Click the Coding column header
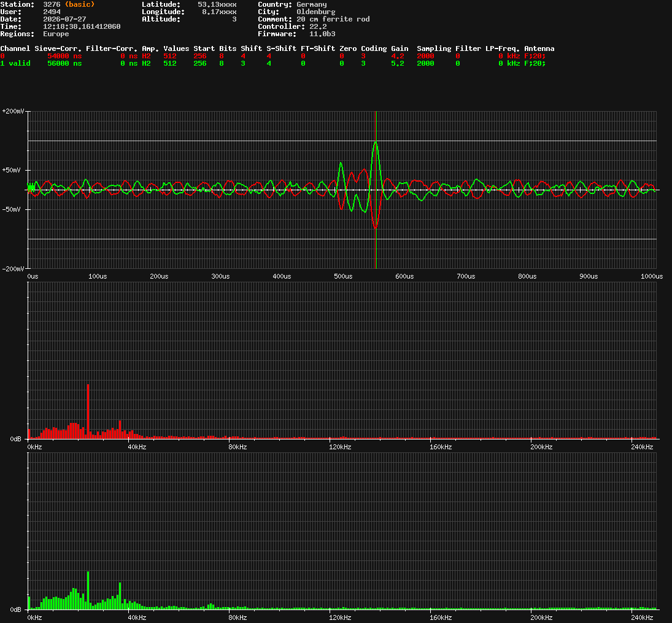 click(374, 48)
